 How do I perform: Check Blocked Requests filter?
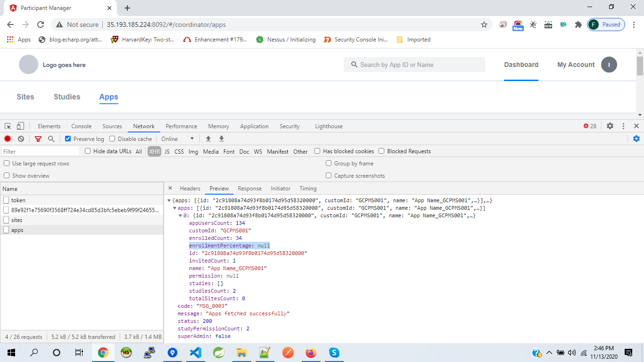(x=381, y=151)
